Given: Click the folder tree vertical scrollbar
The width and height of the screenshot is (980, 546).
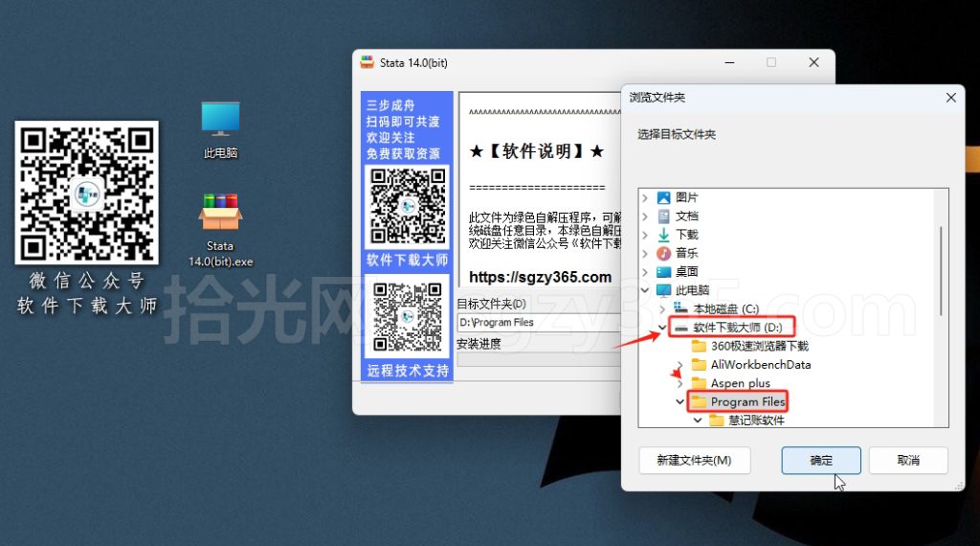Looking at the screenshot, I should 941,271.
